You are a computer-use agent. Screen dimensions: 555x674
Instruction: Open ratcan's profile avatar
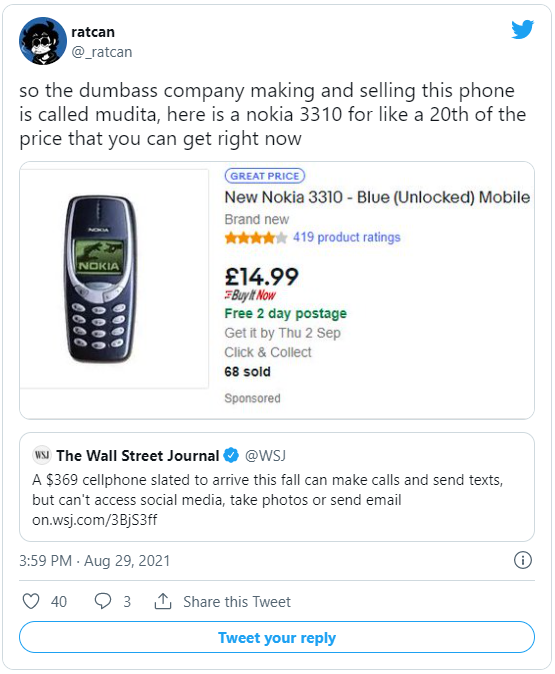point(43,41)
